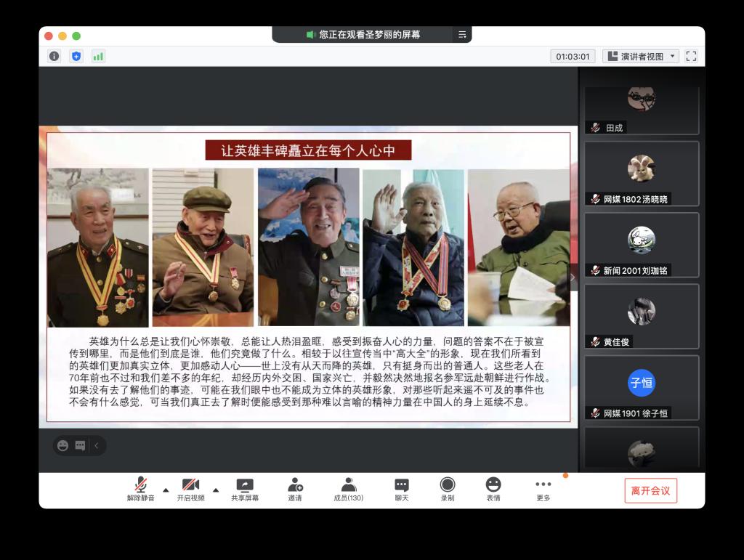Check the network signal strength icon

tap(98, 56)
